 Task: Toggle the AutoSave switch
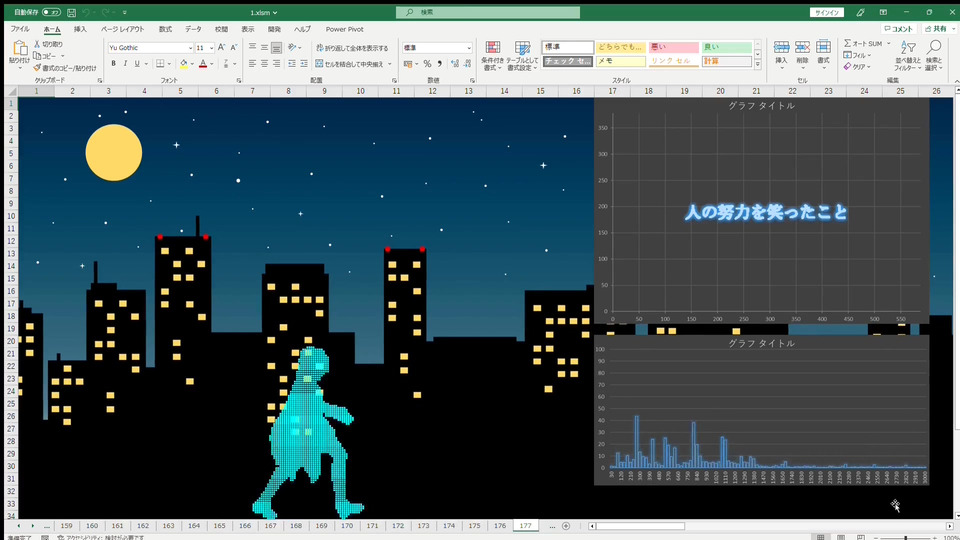click(x=51, y=12)
